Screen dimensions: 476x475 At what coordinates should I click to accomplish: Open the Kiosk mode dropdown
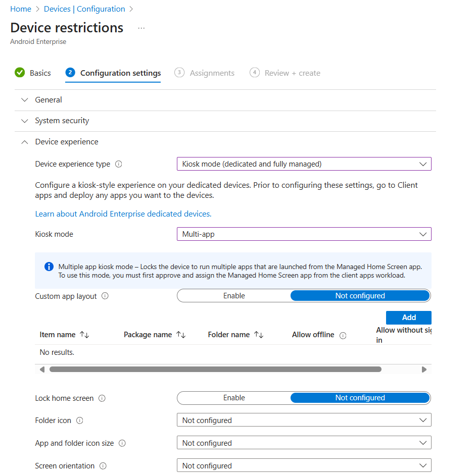(x=304, y=234)
